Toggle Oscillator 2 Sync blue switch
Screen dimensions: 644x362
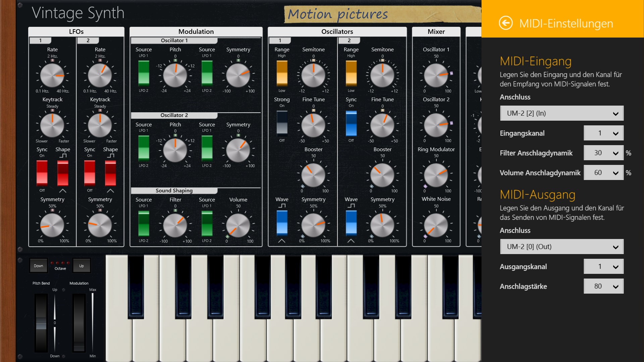[x=351, y=123]
